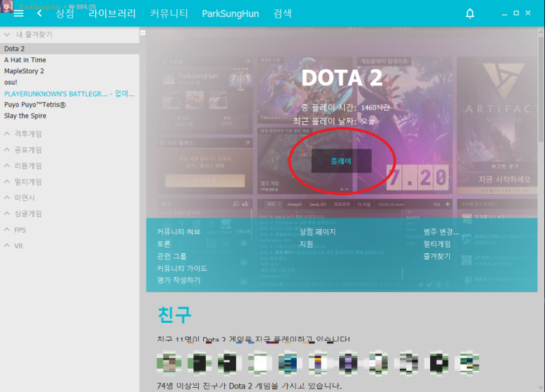Viewport: 545px width, 392px height.
Task: Click the scroll-down arrow on the scrollbar
Action: (x=541, y=387)
